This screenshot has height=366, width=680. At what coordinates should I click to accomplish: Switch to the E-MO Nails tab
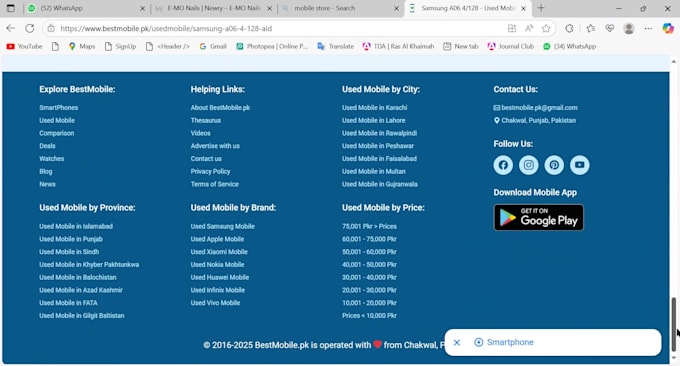click(214, 8)
